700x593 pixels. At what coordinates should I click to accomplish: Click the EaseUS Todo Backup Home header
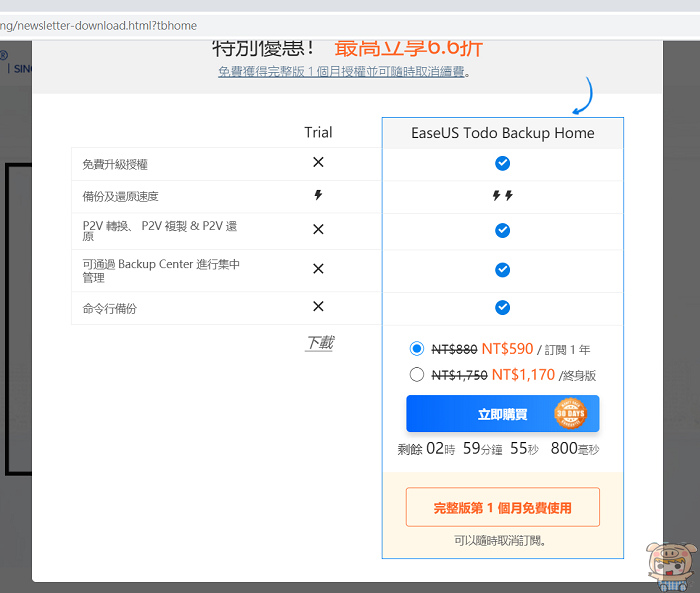pyautogui.click(x=502, y=133)
